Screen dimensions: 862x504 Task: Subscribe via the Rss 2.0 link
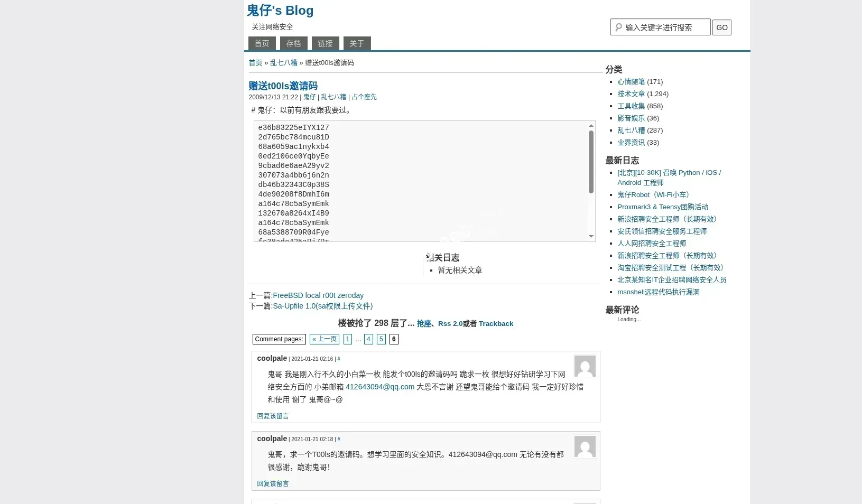point(450,324)
